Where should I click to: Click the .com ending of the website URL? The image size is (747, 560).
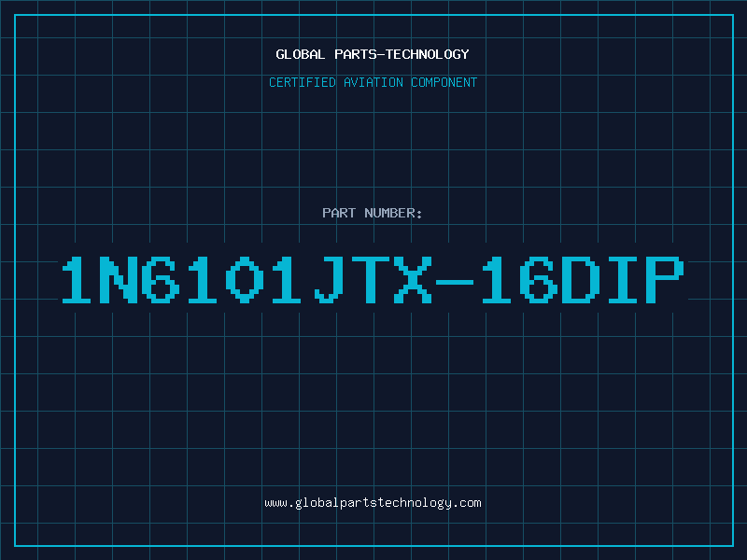[467, 503]
